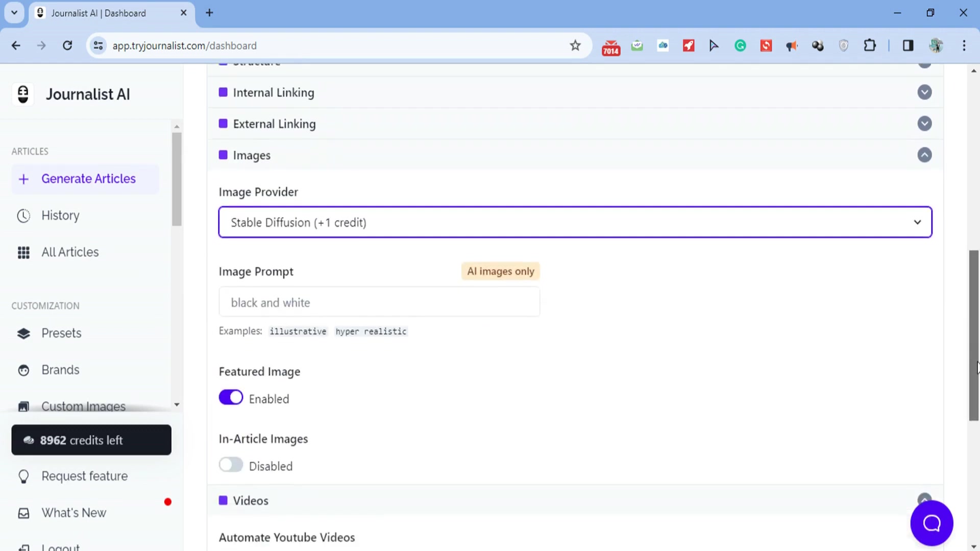Close the Journalist AI Dashboard tab

pos(184,13)
